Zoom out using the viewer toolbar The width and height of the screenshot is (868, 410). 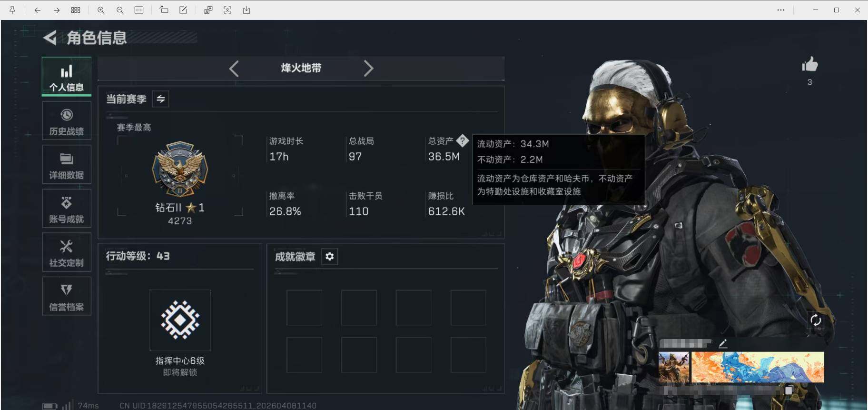120,10
